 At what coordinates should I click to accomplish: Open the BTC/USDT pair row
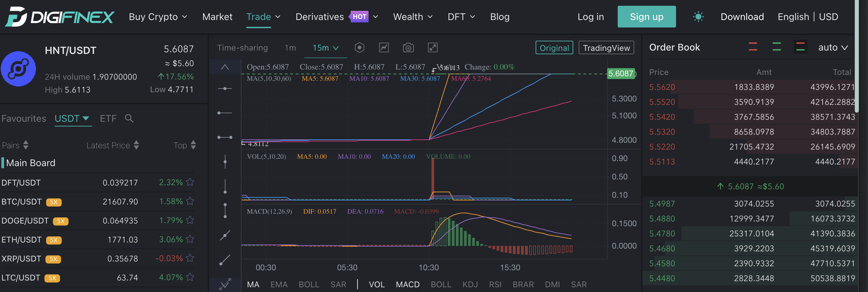98,202
